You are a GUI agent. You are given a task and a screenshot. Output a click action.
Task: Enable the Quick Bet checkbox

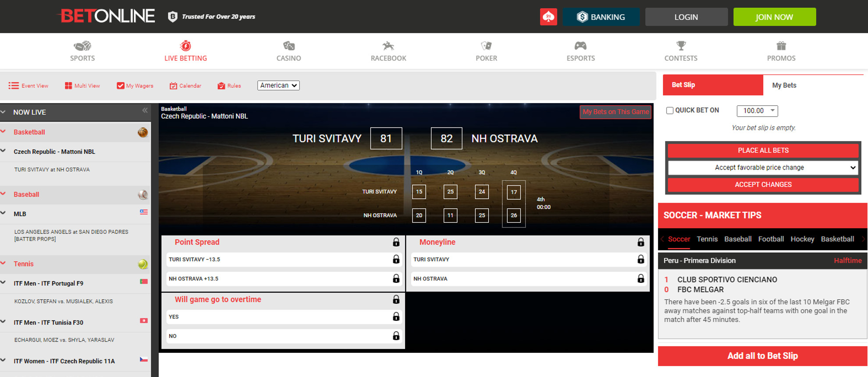click(670, 110)
